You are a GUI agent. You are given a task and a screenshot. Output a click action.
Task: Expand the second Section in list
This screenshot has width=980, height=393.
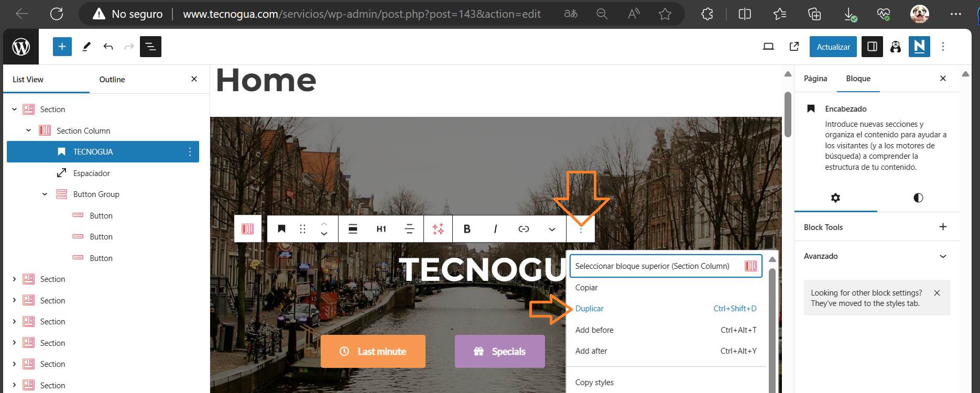pos(14,279)
